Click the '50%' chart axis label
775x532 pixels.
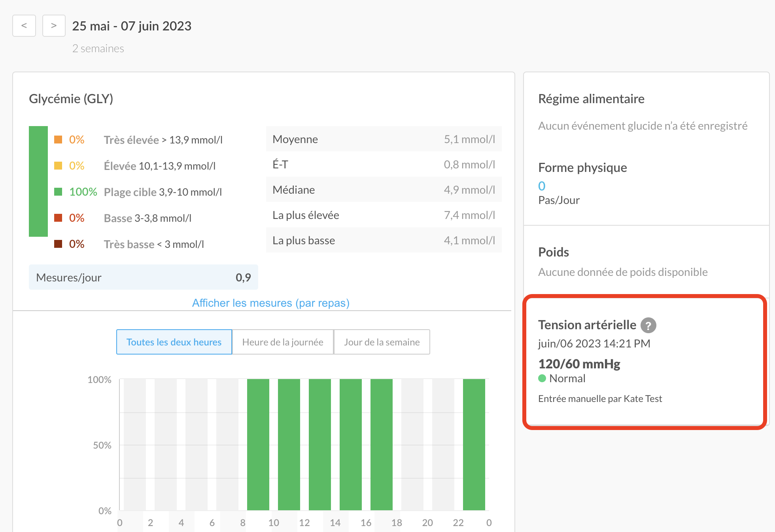point(102,445)
